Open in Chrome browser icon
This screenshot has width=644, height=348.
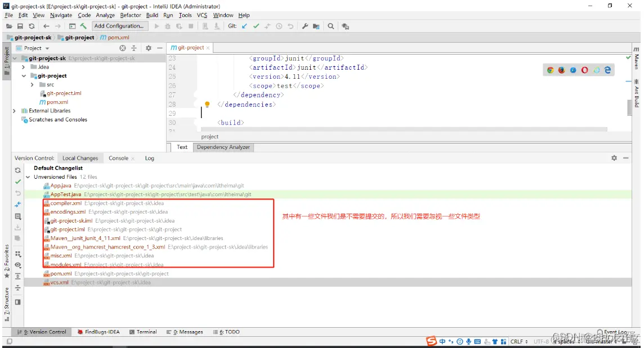click(550, 70)
